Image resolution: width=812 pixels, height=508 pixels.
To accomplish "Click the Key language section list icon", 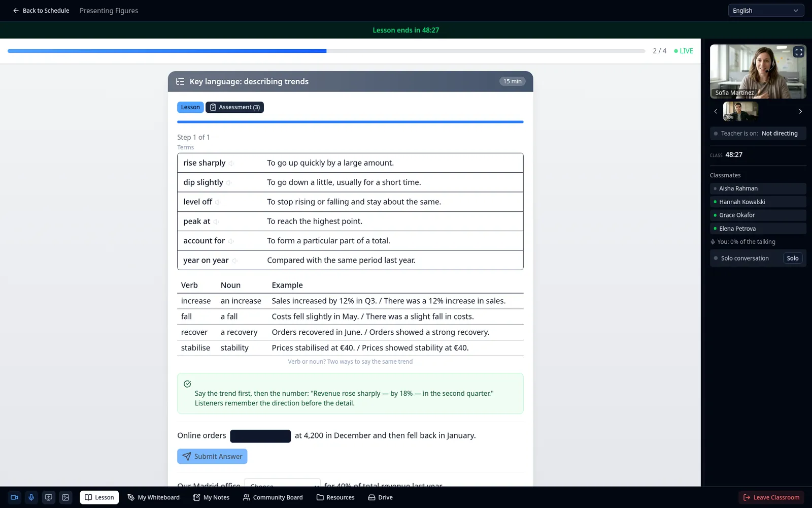I will pyautogui.click(x=180, y=81).
